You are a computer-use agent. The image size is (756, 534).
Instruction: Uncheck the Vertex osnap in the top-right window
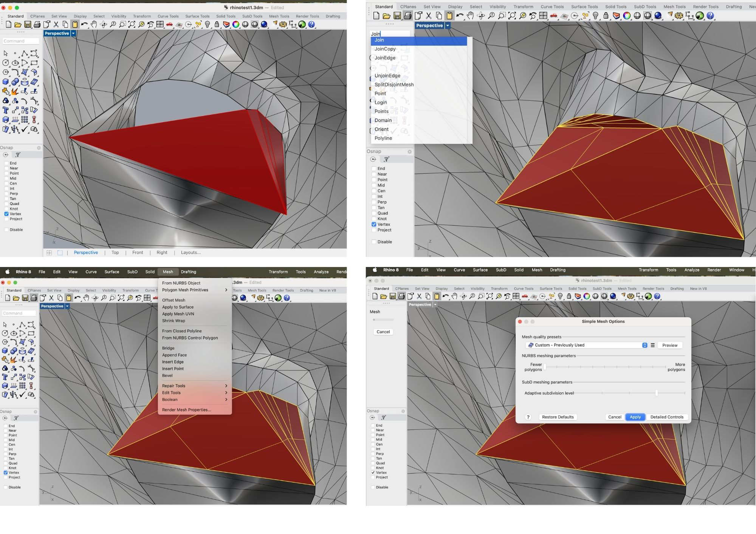[x=374, y=224]
